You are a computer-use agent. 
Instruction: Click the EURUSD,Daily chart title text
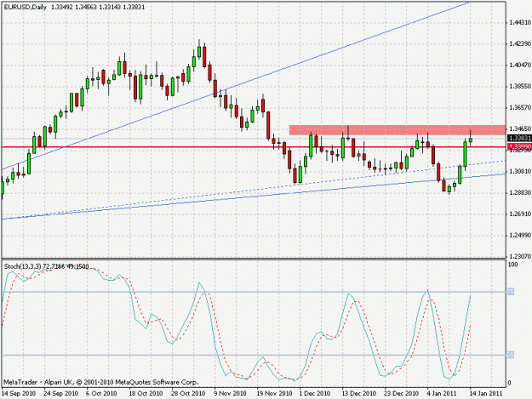(26, 7)
